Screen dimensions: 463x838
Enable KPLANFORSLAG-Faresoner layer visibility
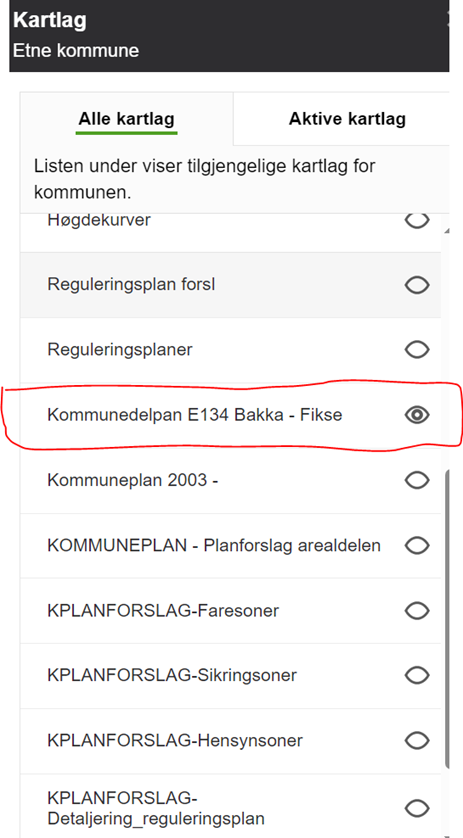tap(416, 610)
